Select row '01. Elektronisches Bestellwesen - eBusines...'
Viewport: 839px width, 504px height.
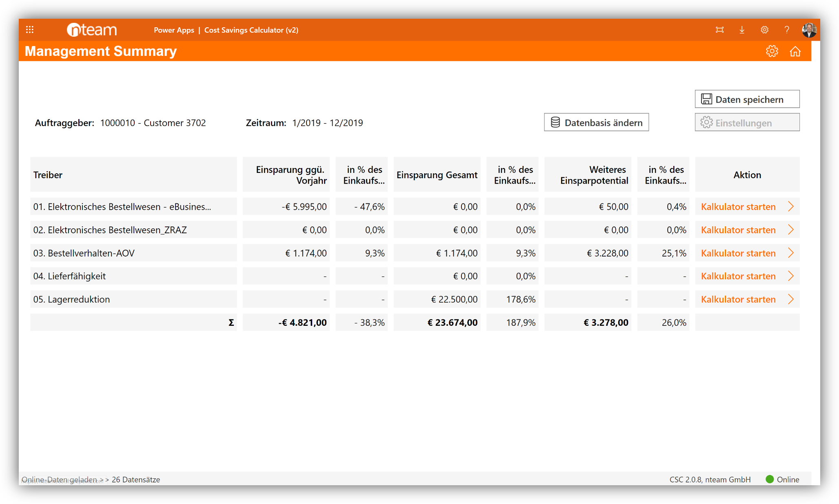(133, 207)
